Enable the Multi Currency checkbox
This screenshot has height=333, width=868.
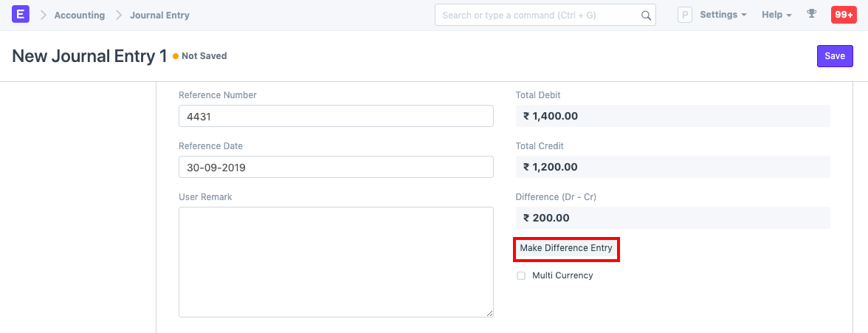tap(521, 275)
